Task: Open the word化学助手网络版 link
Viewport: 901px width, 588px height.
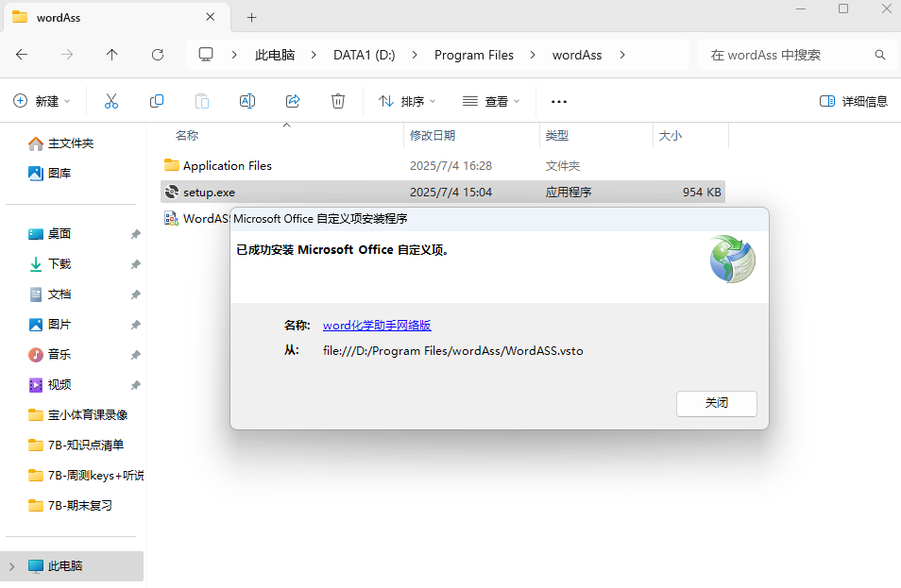Action: (377, 325)
